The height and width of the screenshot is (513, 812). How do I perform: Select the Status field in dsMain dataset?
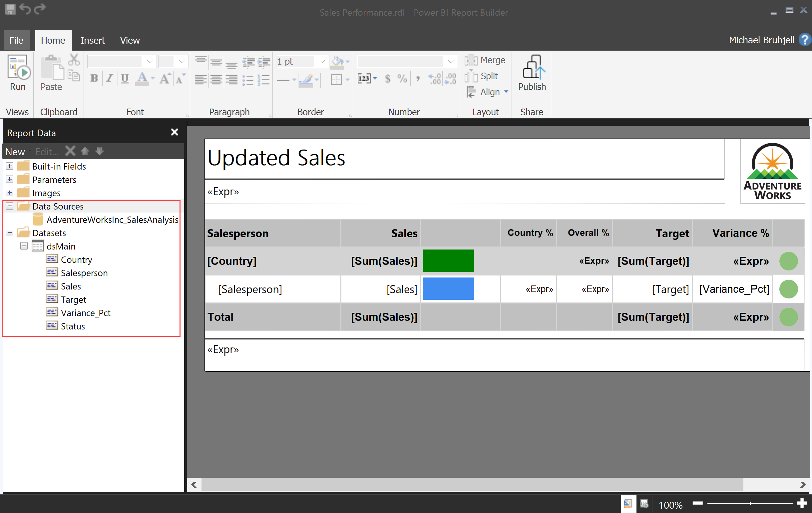(73, 326)
